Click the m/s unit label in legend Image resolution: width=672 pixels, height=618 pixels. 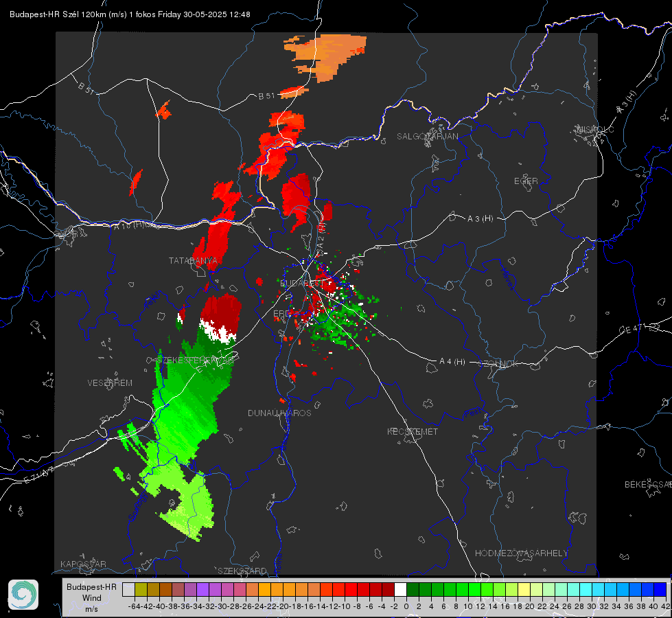pos(92,608)
